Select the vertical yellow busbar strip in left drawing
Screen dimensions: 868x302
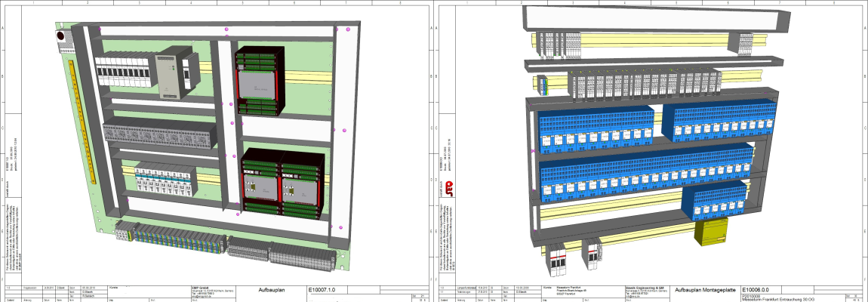82,122
